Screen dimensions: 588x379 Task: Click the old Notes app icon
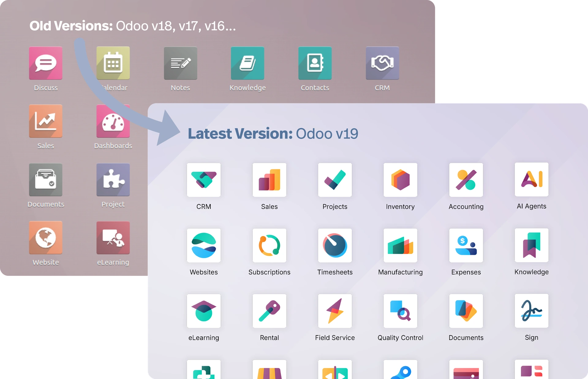coord(180,63)
